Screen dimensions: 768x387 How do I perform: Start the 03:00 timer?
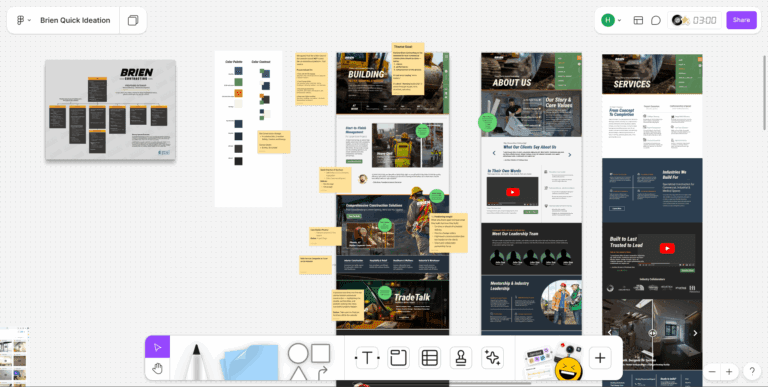[x=705, y=20]
